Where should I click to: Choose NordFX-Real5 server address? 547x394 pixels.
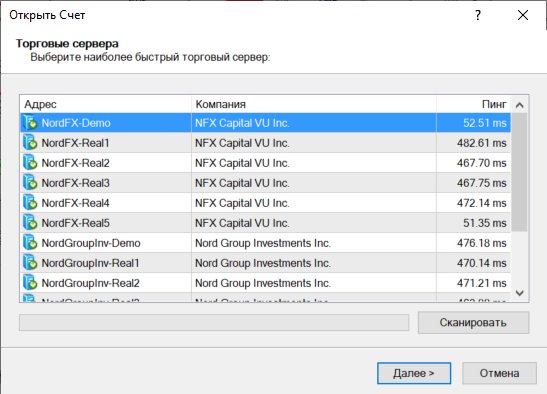(75, 223)
